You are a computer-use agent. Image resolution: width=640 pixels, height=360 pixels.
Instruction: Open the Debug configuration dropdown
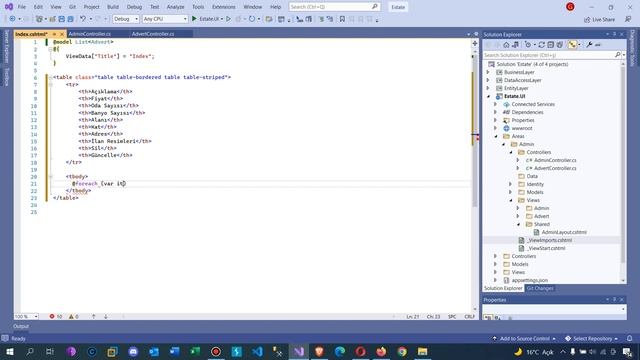(x=125, y=19)
